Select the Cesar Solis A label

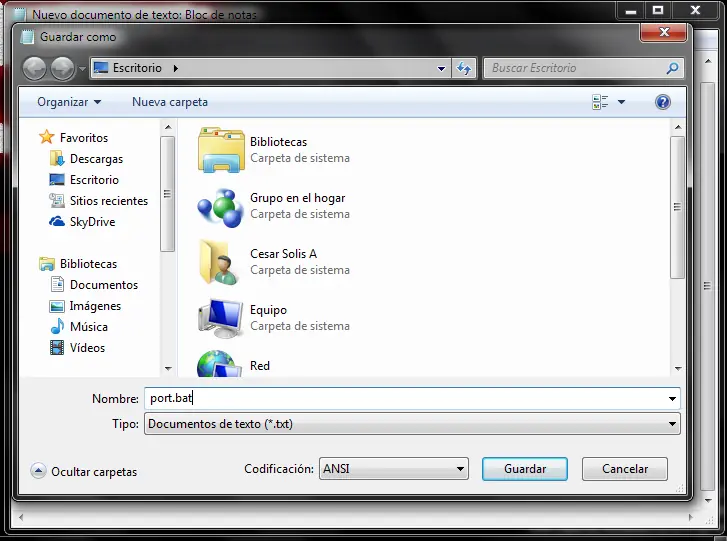coord(283,254)
